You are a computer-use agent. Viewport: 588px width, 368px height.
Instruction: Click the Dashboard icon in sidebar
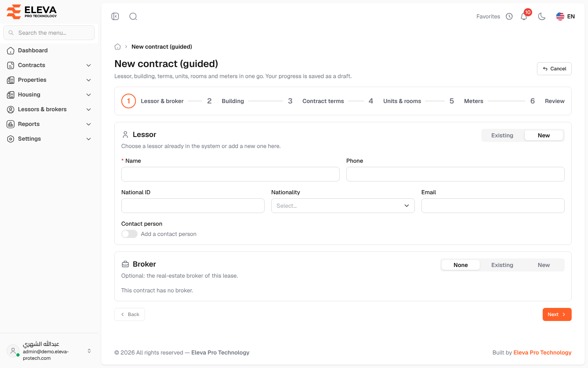(11, 51)
